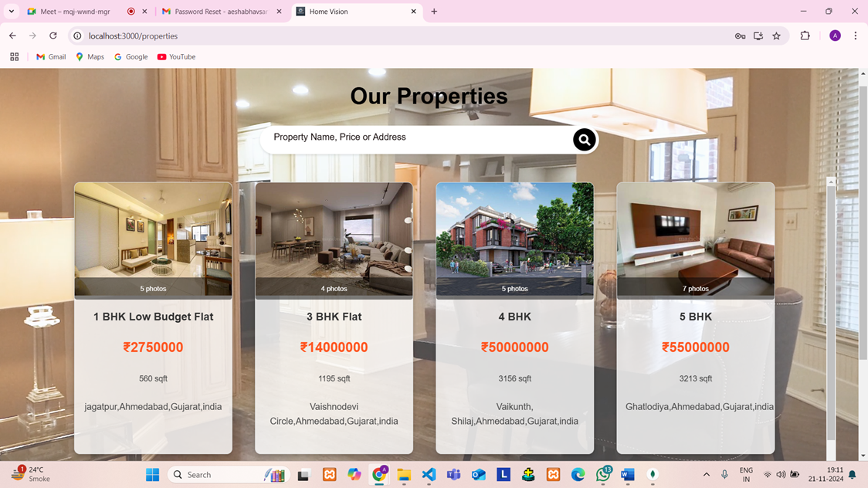
Task: Open the 1 BHK Low Budget Flat image
Action: (x=153, y=232)
